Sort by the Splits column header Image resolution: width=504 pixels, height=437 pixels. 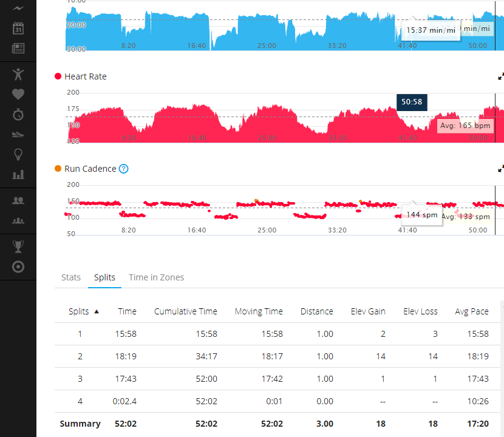[x=83, y=311]
